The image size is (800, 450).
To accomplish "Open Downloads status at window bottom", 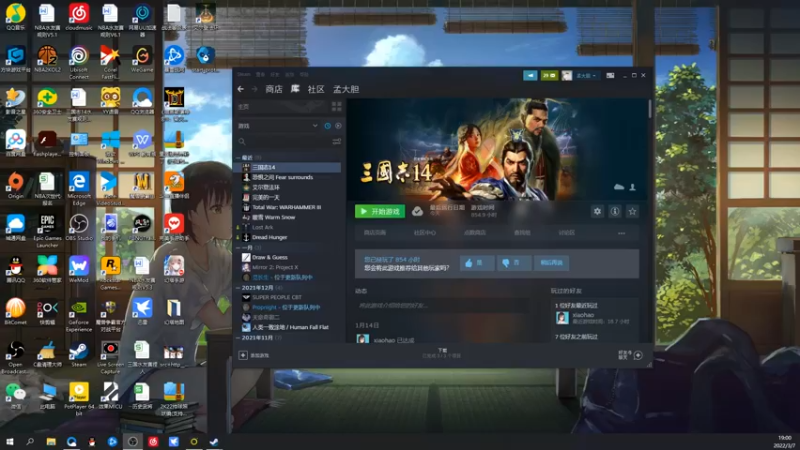I will 442,353.
